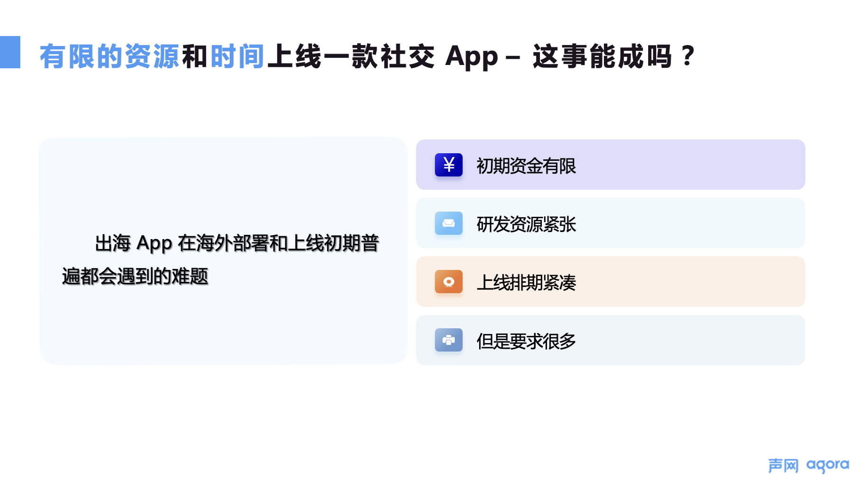This screenshot has height=482, width=868.
Task: Click the 有限的资源 blue heading text
Action: pos(109,56)
